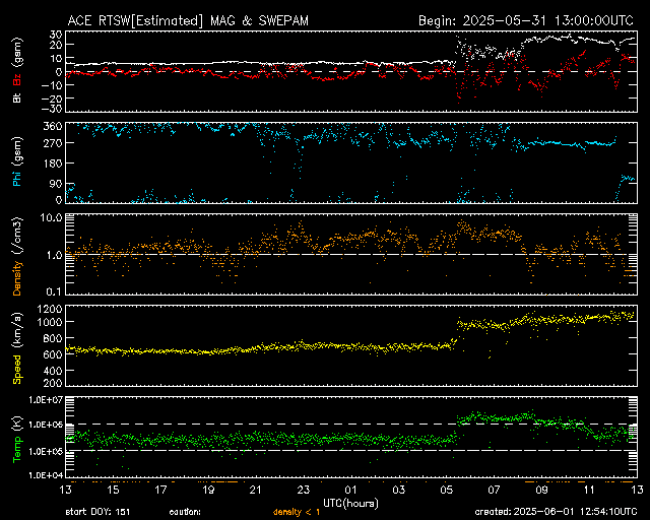Select the 800 tick on the Speed axis
This screenshot has height=520, width=650.
tap(53, 338)
